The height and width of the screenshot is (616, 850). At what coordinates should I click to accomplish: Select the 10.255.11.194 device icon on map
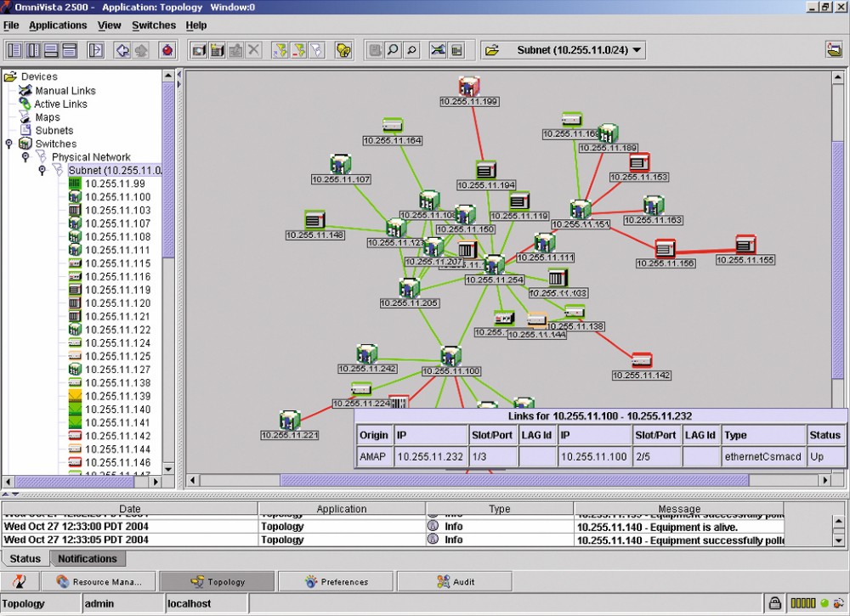tap(486, 170)
